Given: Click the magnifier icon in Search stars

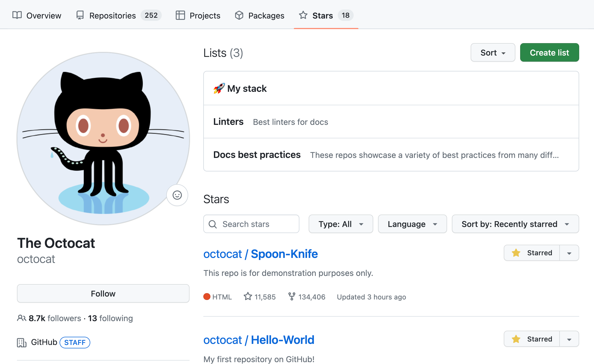Looking at the screenshot, I should coord(213,224).
